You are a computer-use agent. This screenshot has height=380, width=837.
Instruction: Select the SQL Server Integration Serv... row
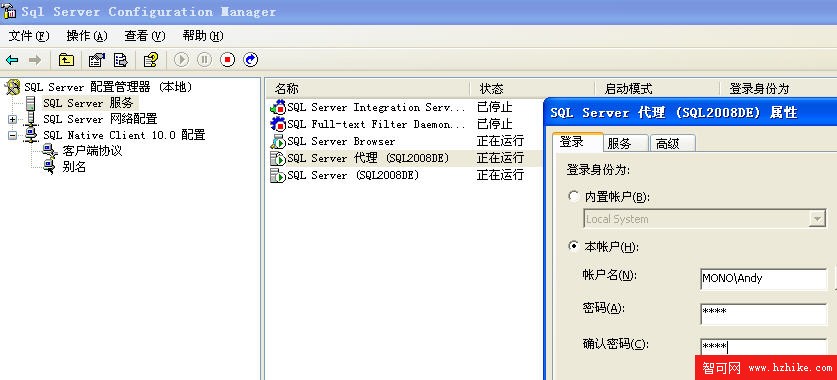[376, 108]
